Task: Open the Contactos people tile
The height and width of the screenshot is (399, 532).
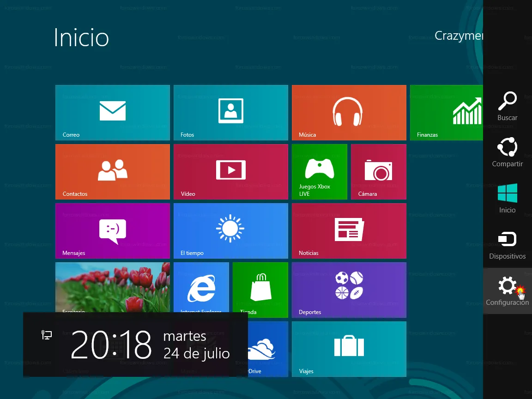Action: tap(113, 172)
